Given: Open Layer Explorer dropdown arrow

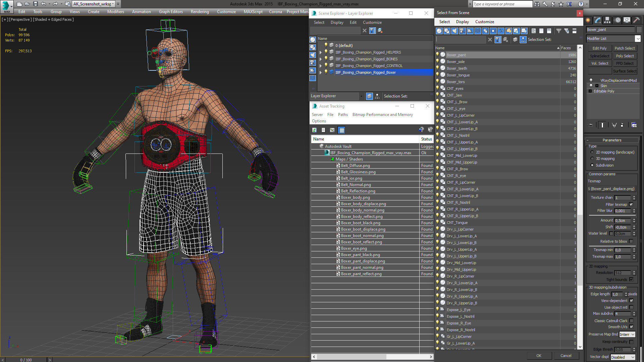Looking at the screenshot, I should pos(361,96).
